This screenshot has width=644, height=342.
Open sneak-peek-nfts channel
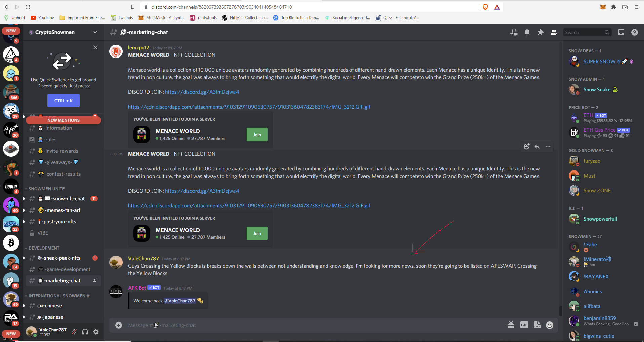[x=63, y=258]
